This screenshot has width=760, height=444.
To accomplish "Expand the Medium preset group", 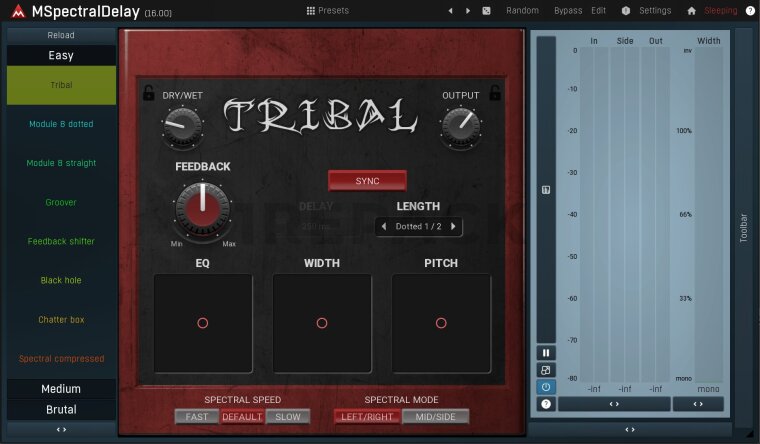I will point(61,389).
